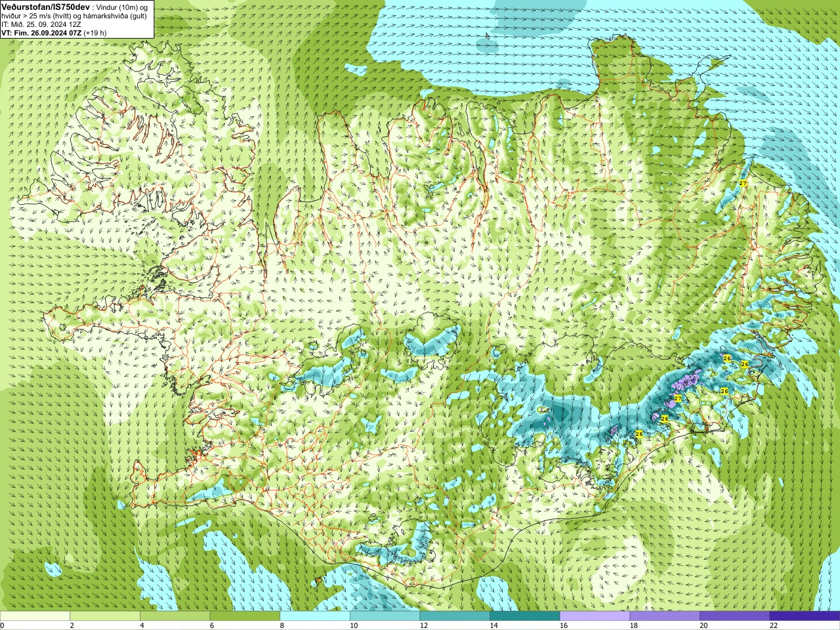Click the legend scale value "22"
The image size is (840, 630).
(774, 625)
